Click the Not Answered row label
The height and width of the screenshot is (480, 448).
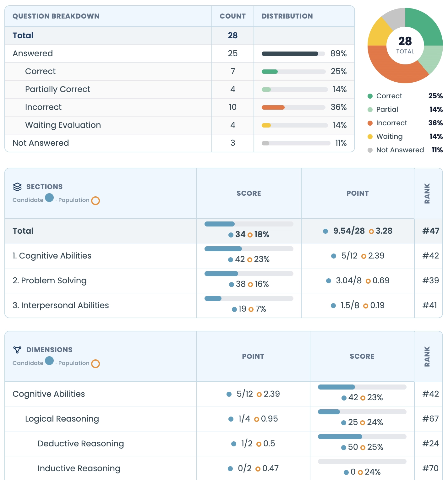tap(41, 143)
